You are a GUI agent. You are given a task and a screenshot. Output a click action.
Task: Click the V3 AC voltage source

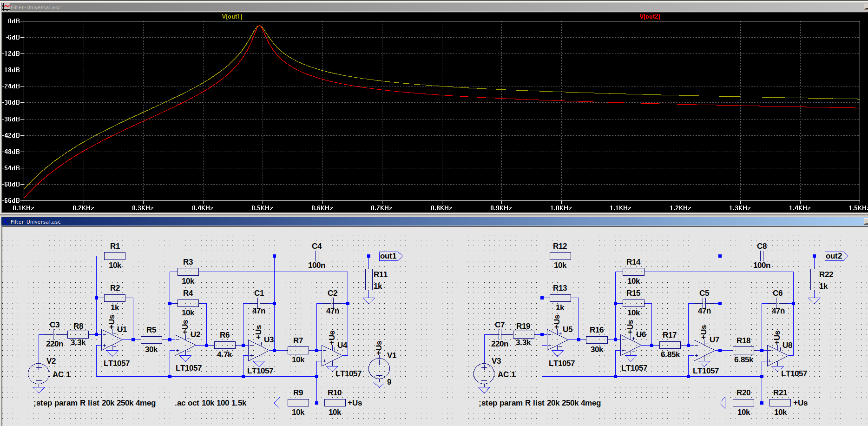484,373
